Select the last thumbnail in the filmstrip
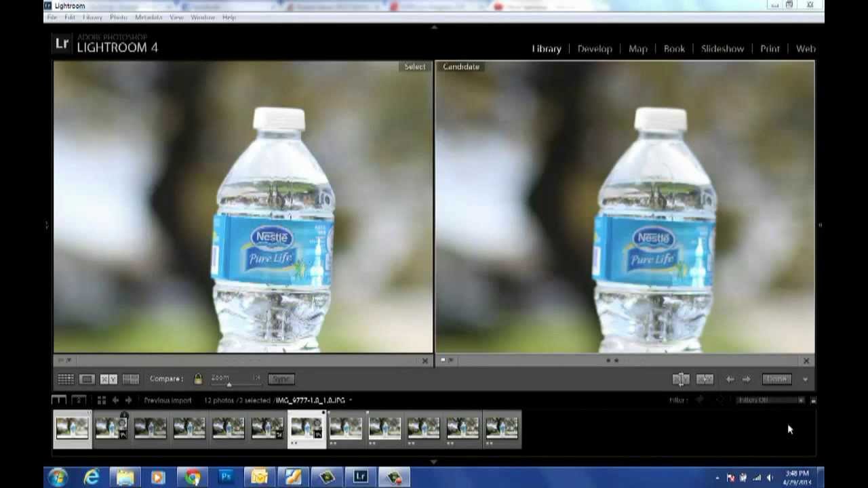 point(502,429)
